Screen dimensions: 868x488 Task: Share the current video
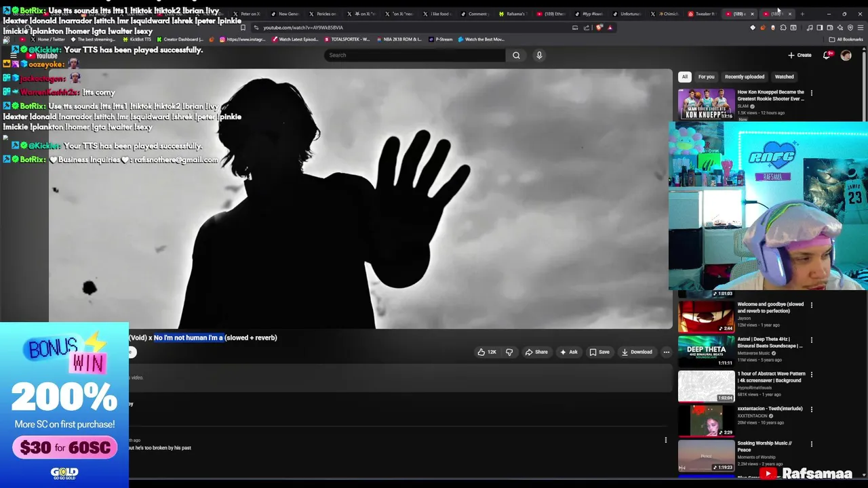click(536, 352)
